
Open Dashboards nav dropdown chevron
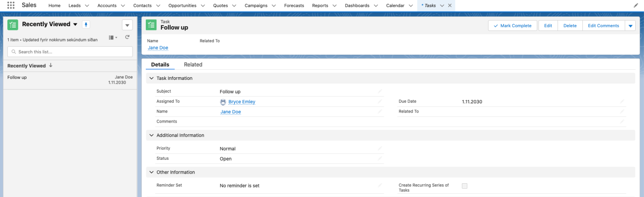click(375, 6)
